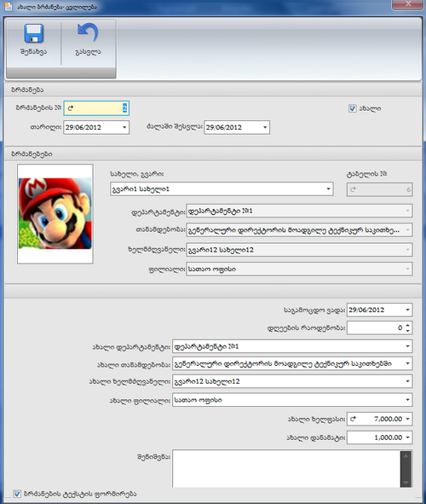
Task: Open the ძალაში შესვლა date picker
Action: [x=265, y=127]
